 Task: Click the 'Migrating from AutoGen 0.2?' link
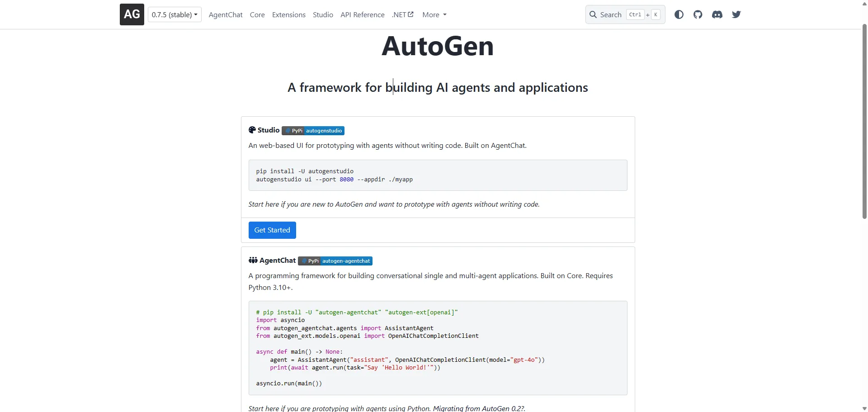(479, 408)
